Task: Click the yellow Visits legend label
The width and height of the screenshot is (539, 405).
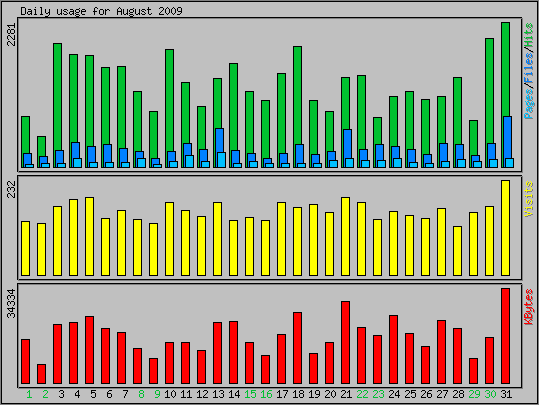Action: [529, 199]
